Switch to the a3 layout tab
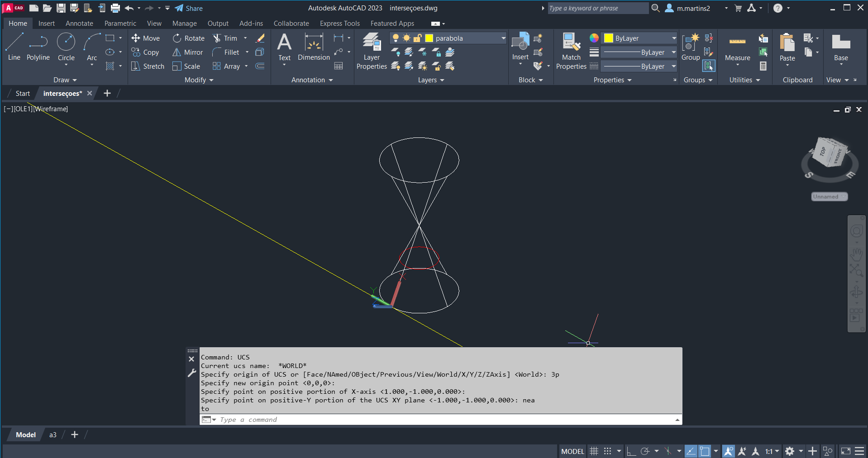This screenshot has width=868, height=458. point(53,435)
